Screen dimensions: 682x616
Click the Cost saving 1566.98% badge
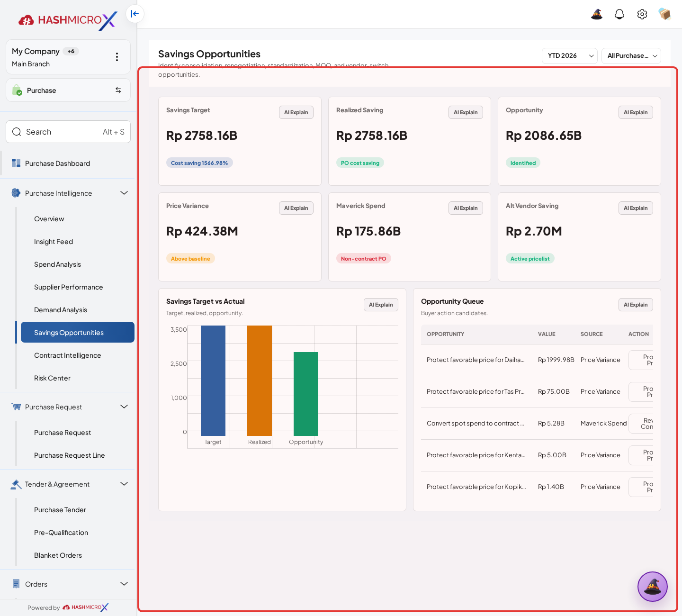click(199, 163)
